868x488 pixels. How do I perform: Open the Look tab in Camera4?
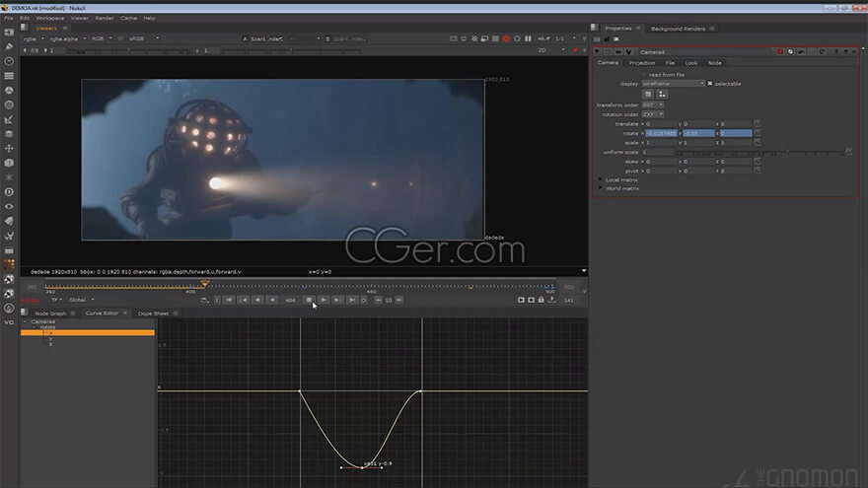click(x=690, y=63)
